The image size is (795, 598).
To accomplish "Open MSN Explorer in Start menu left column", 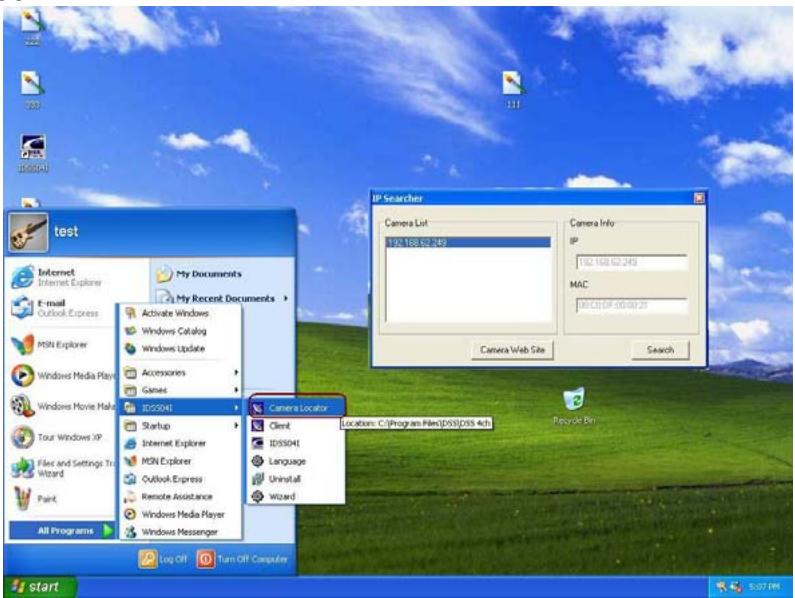I will pos(51,345).
